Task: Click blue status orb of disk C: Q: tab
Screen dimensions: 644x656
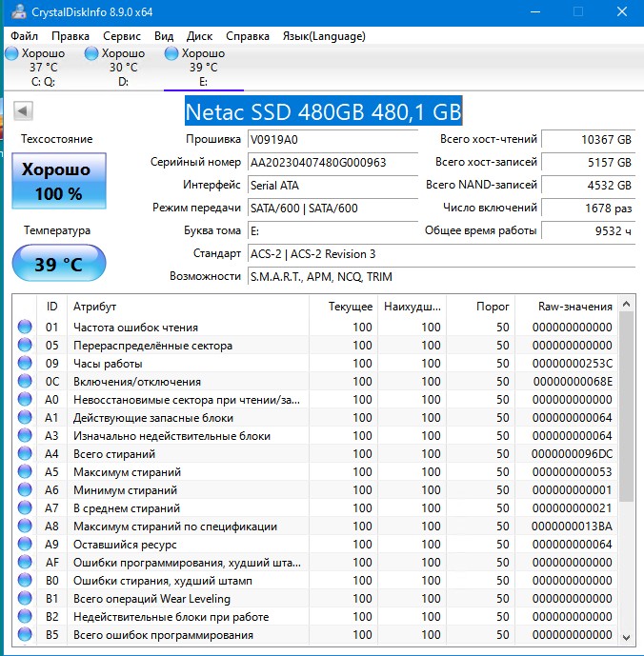Action: click(x=11, y=53)
